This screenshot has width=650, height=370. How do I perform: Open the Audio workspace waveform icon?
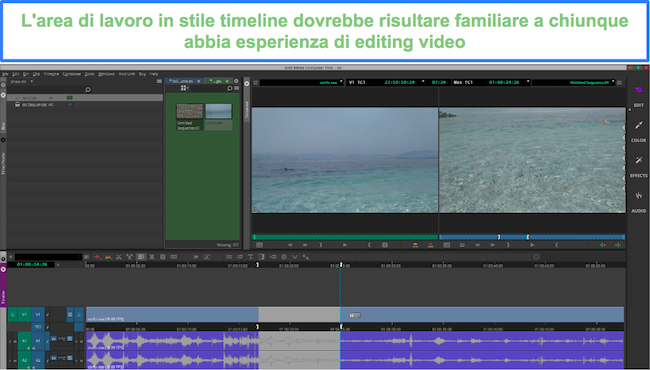pos(638,195)
